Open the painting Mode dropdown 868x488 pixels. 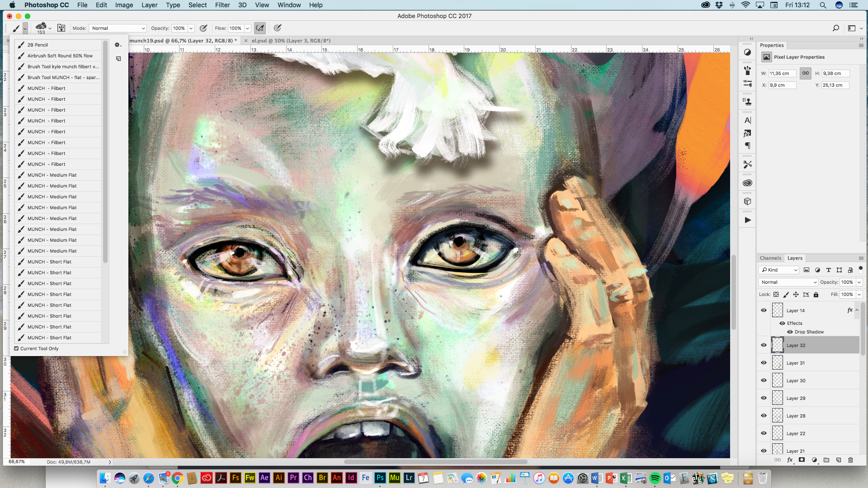pyautogui.click(x=118, y=28)
